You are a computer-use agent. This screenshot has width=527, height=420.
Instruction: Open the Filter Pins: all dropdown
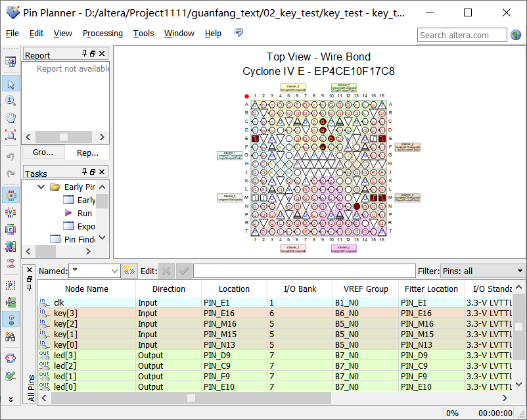[x=520, y=271]
